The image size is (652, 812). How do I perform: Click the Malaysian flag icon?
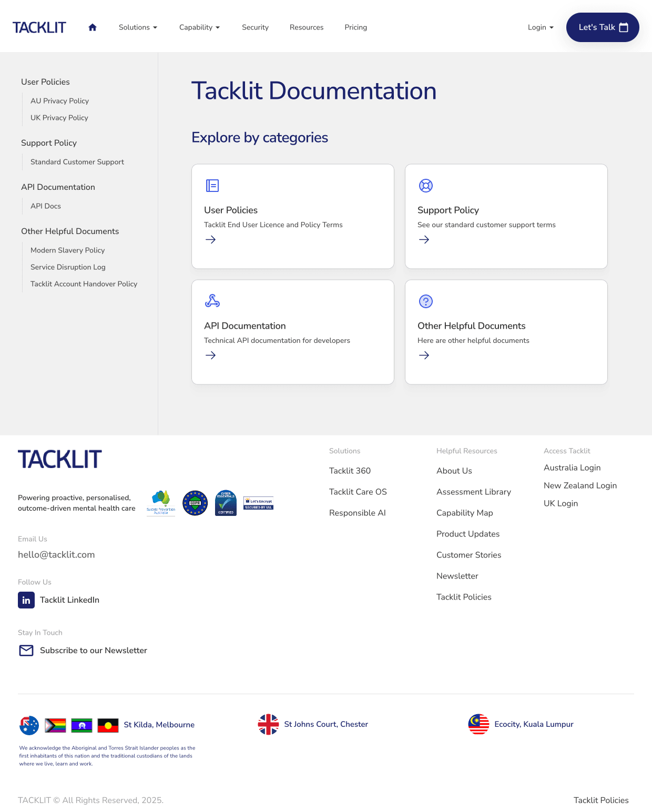[x=478, y=725]
